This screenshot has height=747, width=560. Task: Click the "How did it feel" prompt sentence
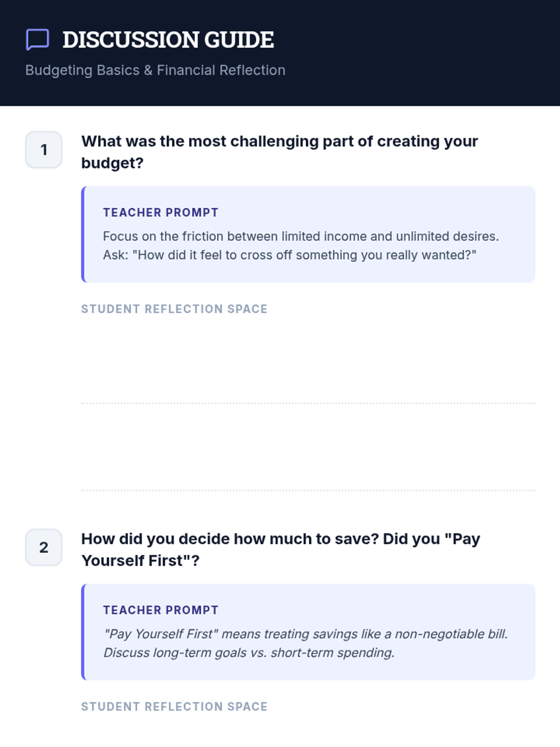point(289,255)
